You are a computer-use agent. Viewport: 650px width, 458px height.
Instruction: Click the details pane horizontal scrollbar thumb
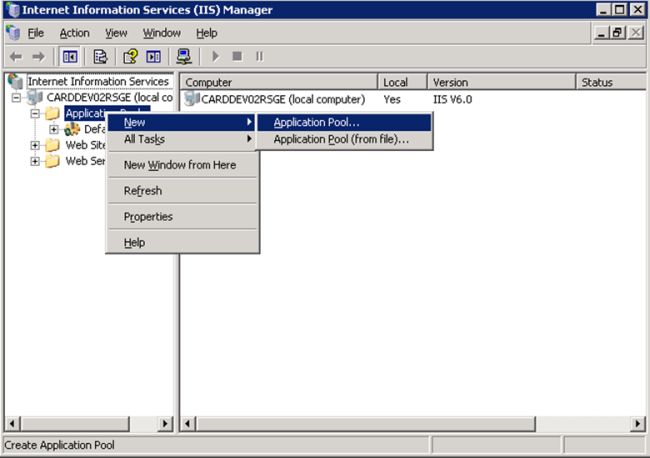point(366,424)
